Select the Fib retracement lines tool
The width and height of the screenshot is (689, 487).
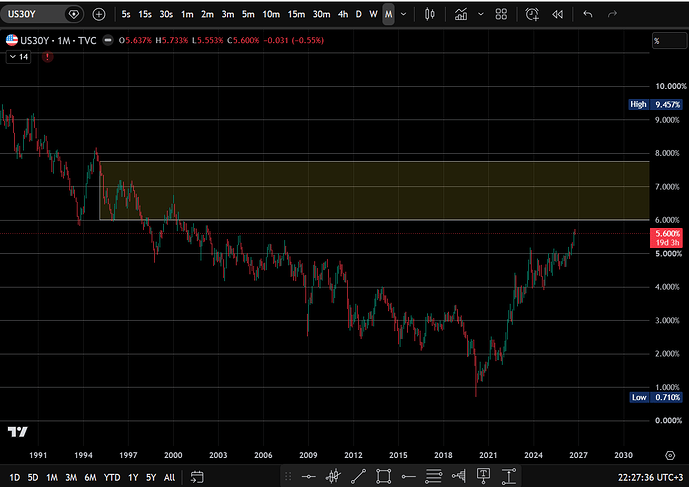click(434, 476)
